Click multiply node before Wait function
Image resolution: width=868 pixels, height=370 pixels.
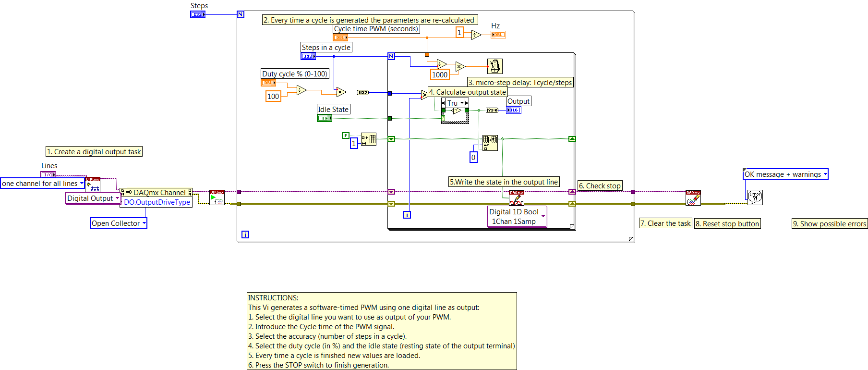460,66
